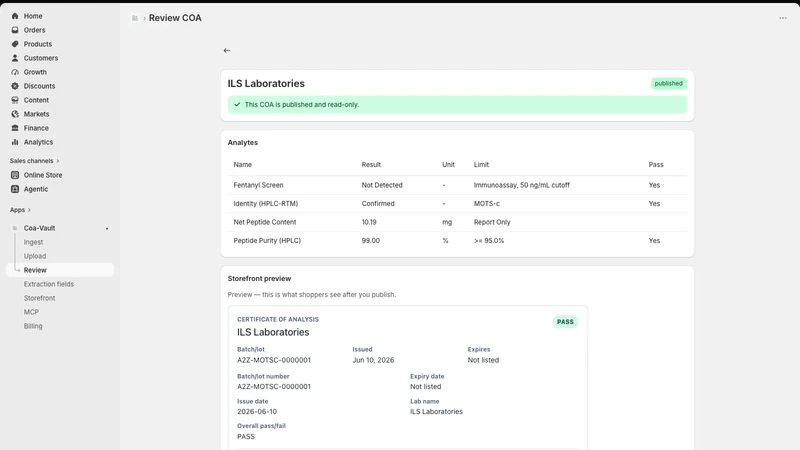The image size is (800, 450).
Task: Open Extraction fields page
Action: point(48,284)
